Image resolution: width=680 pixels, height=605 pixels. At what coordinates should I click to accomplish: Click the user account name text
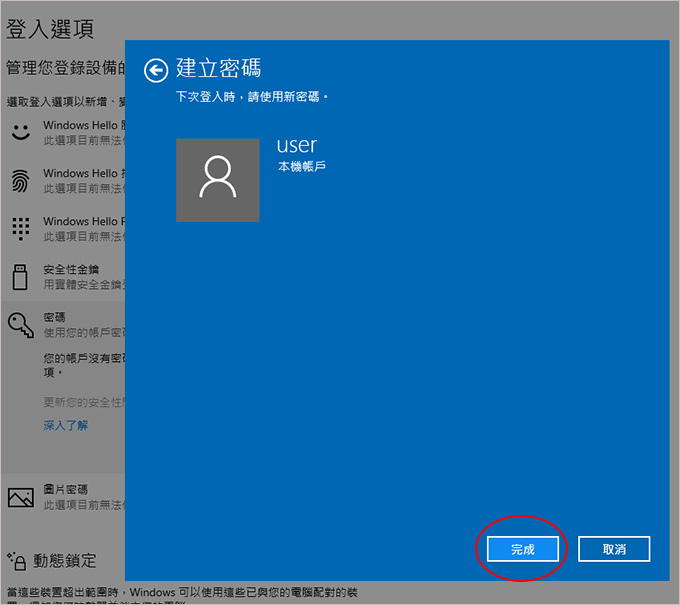click(x=297, y=145)
